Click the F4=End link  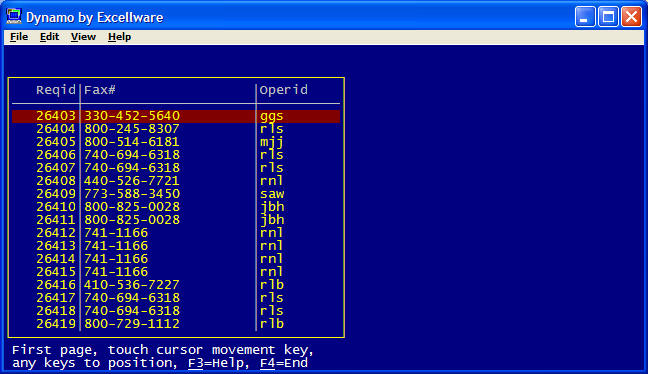click(x=284, y=363)
